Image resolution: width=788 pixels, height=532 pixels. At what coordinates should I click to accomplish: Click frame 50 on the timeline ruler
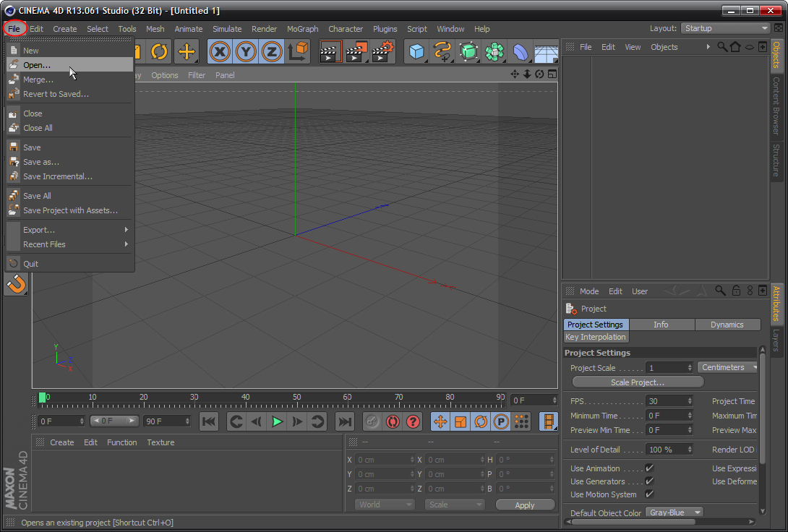(297, 398)
